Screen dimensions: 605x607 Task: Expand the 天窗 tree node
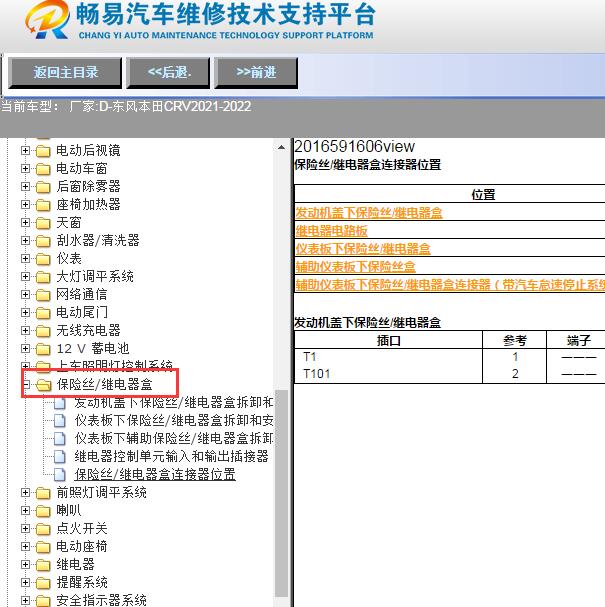coord(25,222)
